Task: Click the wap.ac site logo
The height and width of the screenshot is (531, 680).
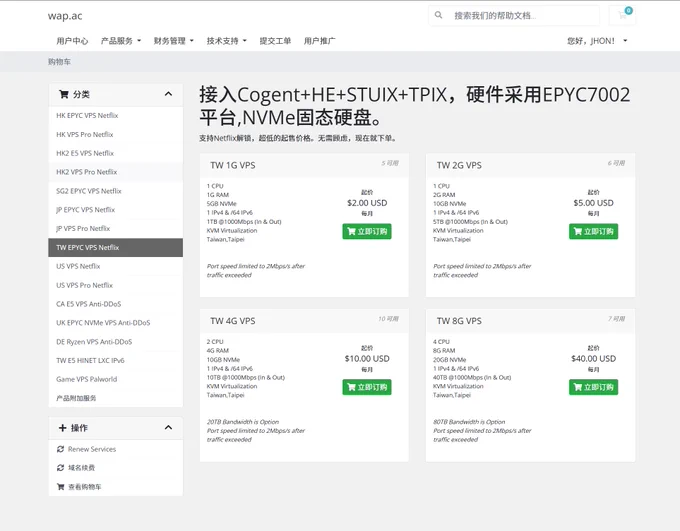Action: tap(65, 16)
